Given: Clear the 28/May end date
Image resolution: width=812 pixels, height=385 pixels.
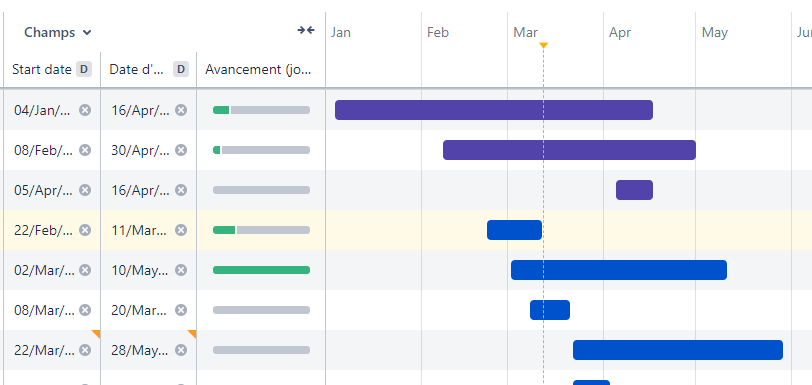Looking at the screenshot, I should (x=181, y=350).
